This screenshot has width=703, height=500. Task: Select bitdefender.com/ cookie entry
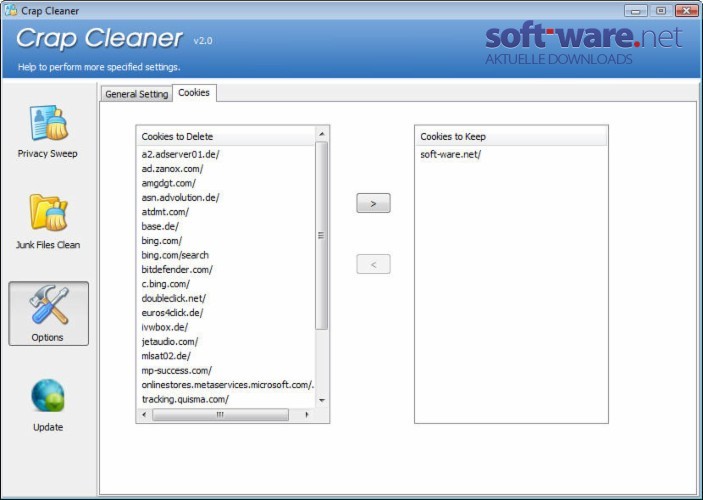[x=177, y=270]
